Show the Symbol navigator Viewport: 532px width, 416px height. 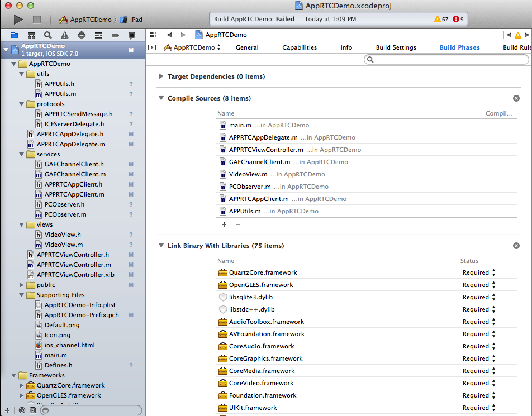31,35
